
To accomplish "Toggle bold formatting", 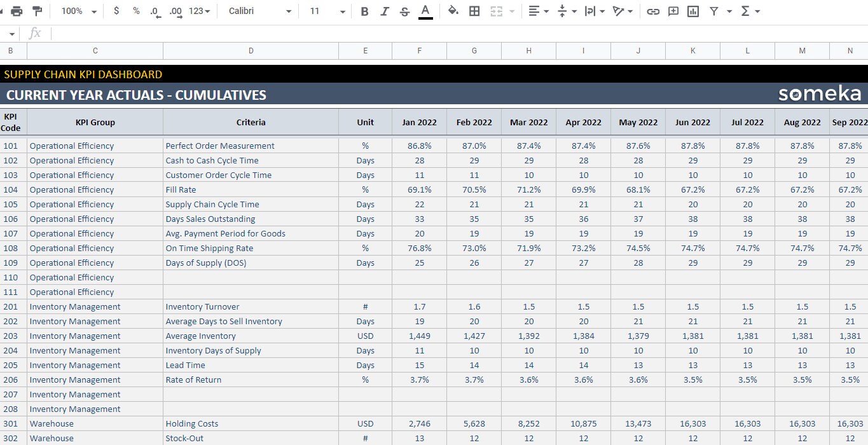I will (364, 11).
